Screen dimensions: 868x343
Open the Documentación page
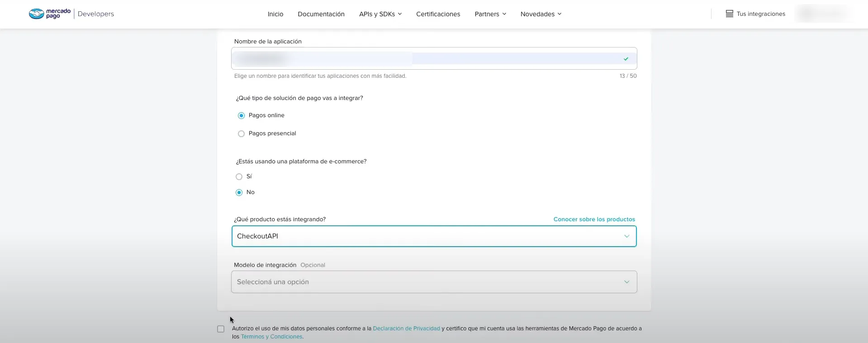pyautogui.click(x=321, y=14)
